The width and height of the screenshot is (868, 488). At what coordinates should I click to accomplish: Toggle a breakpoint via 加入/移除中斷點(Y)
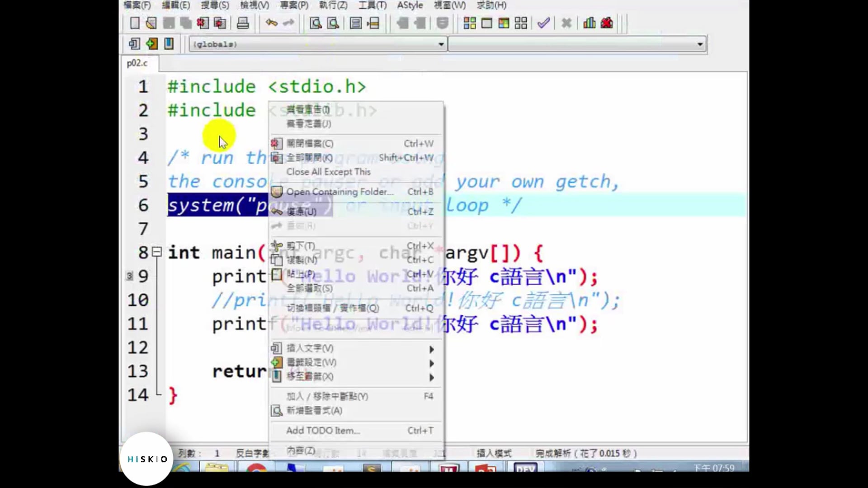[326, 396]
